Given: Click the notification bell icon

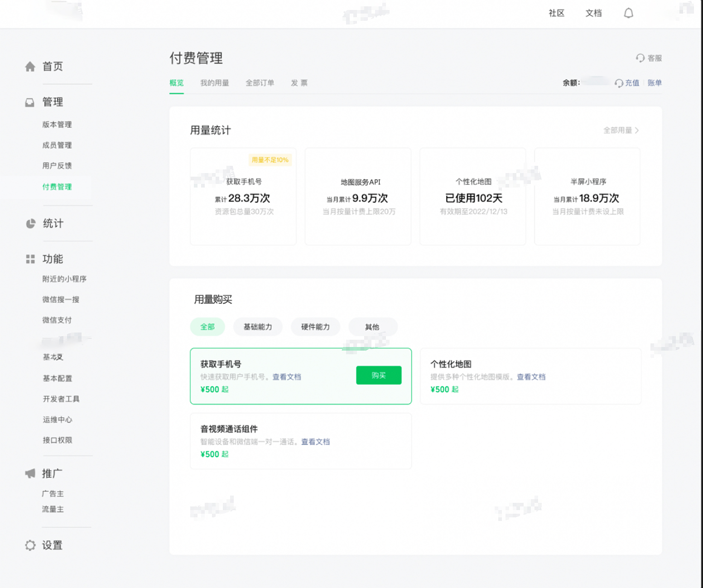Looking at the screenshot, I should click(x=628, y=13).
